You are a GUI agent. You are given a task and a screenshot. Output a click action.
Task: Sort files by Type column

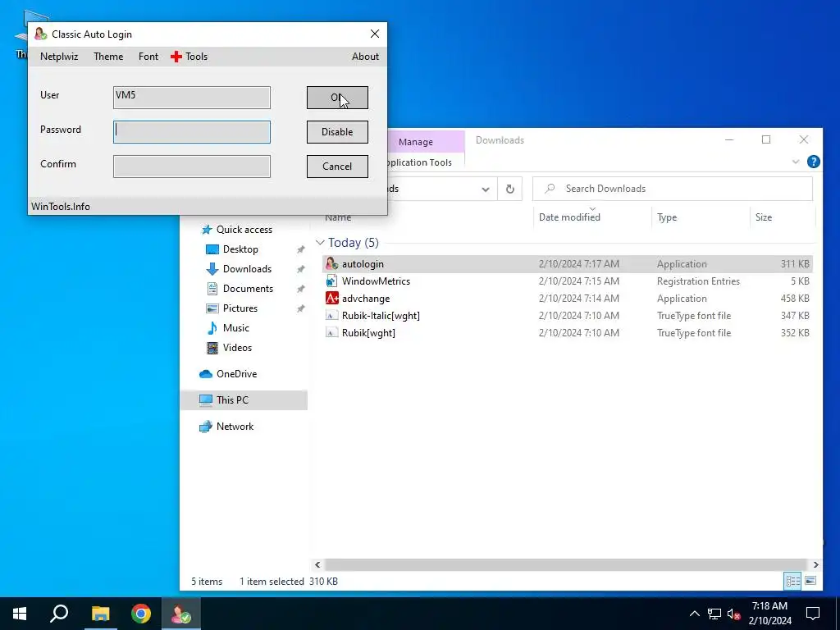click(x=667, y=217)
